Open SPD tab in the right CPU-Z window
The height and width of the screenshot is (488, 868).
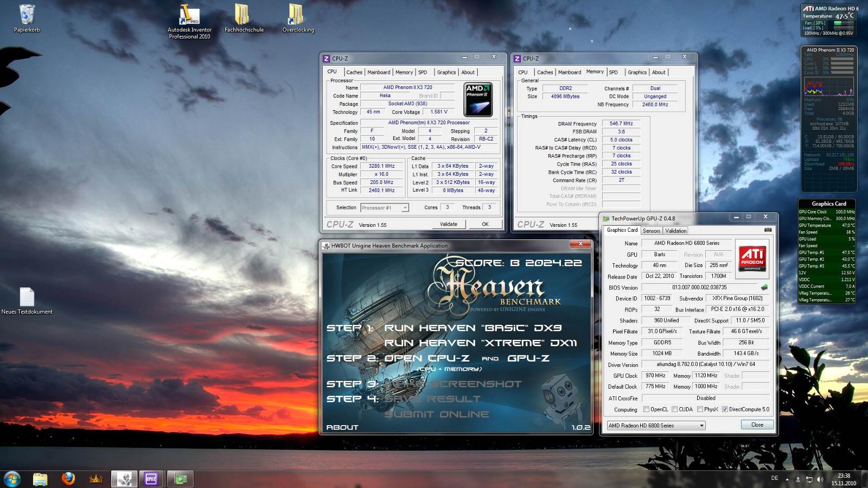click(613, 72)
